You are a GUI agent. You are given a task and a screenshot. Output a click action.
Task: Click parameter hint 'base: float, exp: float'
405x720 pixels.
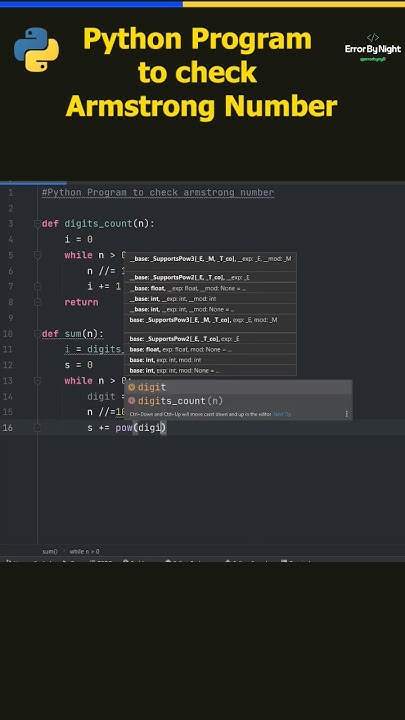(210, 349)
